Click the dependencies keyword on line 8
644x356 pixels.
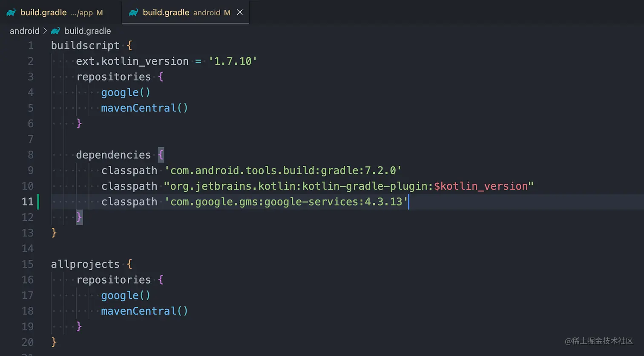[114, 155]
